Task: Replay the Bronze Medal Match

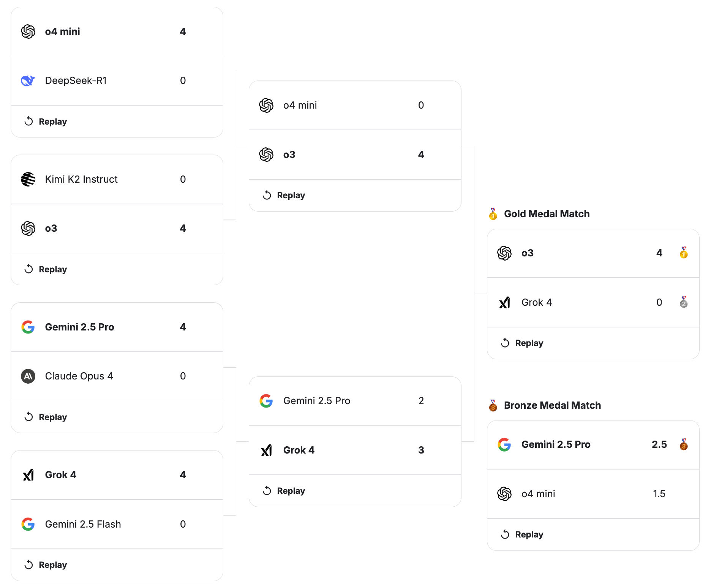Action: [522, 534]
